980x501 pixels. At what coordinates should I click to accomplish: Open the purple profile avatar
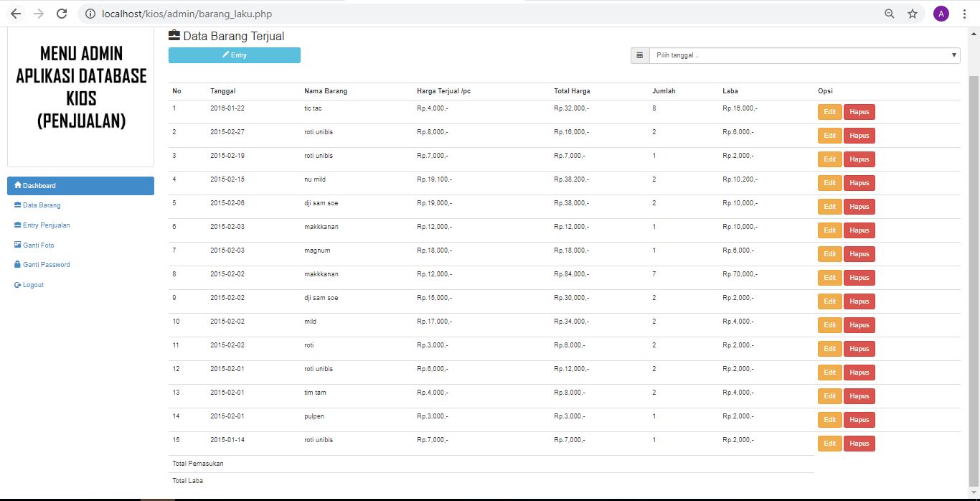pos(941,14)
